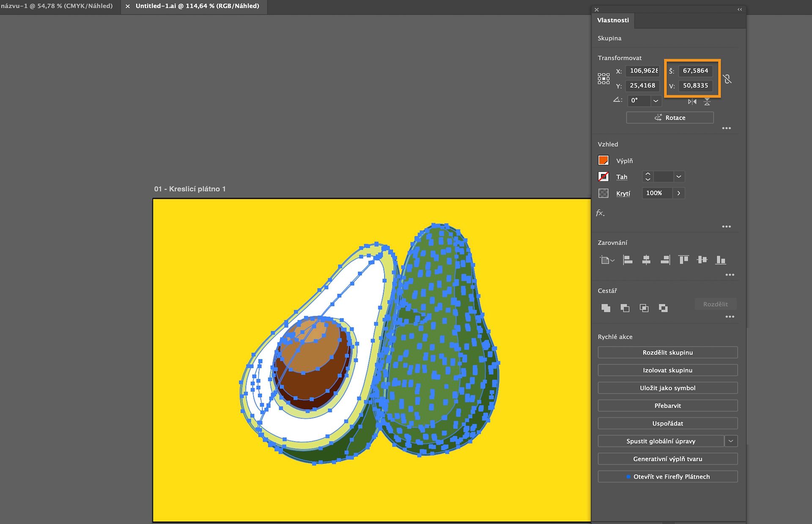Select the Untitled-1.ai document tab

[x=198, y=6]
